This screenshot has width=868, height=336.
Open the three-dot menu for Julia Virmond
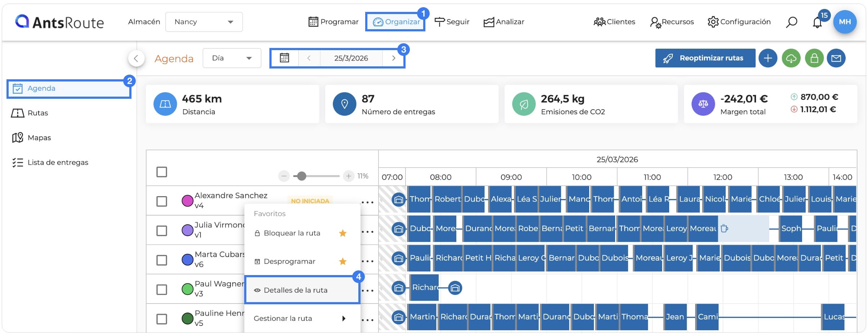(367, 232)
